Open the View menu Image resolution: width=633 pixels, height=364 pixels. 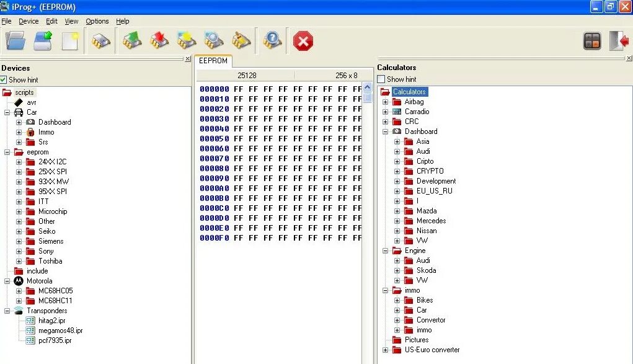coord(71,21)
